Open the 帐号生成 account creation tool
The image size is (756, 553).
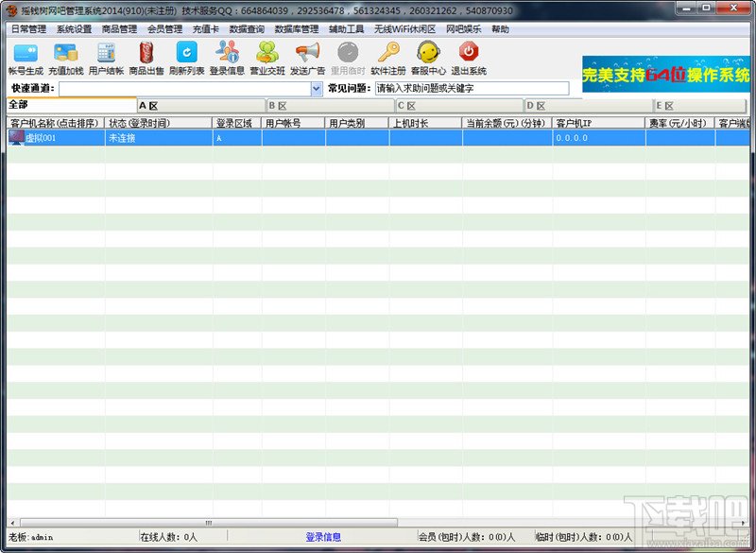coord(26,53)
